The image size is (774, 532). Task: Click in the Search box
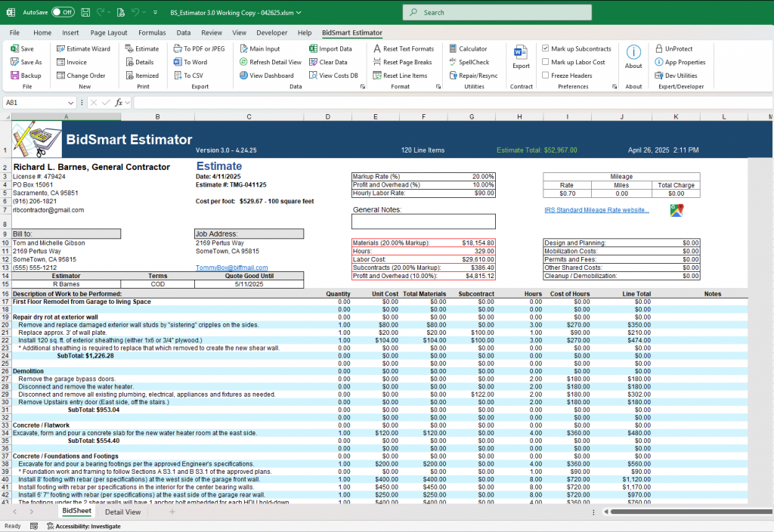tap(497, 12)
